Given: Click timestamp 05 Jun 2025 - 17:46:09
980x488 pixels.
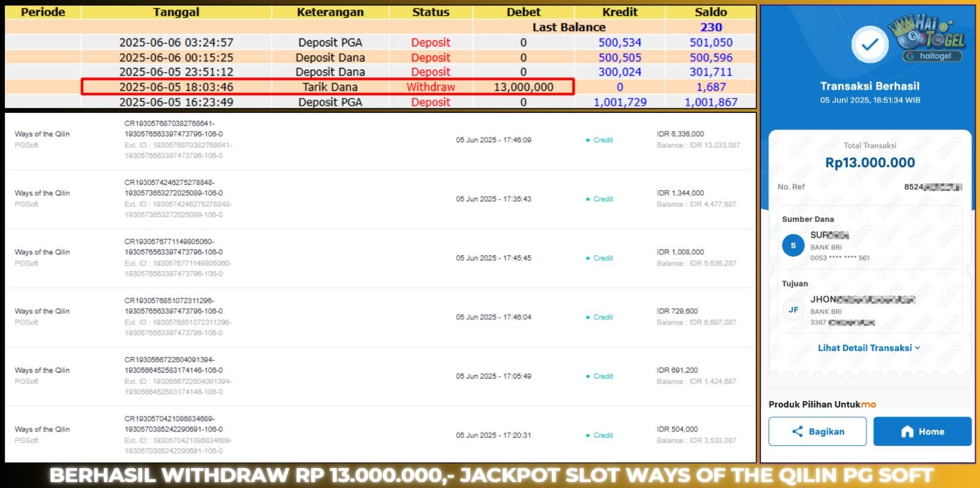Looking at the screenshot, I should coord(494,140).
